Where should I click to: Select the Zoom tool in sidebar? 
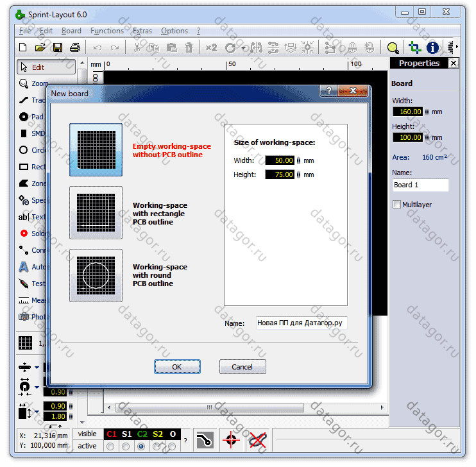click(33, 83)
